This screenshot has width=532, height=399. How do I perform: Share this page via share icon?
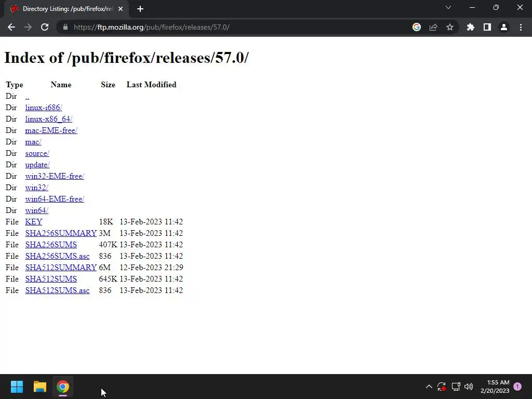click(x=433, y=27)
